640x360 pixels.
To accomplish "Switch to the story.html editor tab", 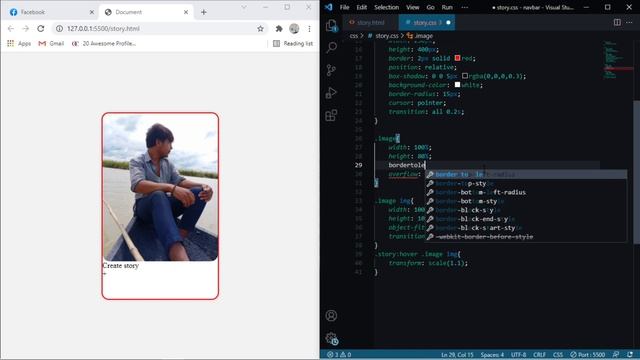I will (370, 22).
